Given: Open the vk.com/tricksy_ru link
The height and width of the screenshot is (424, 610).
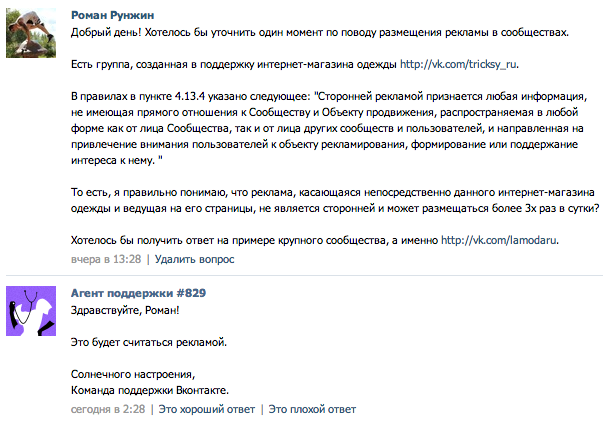Looking at the screenshot, I should 458,64.
